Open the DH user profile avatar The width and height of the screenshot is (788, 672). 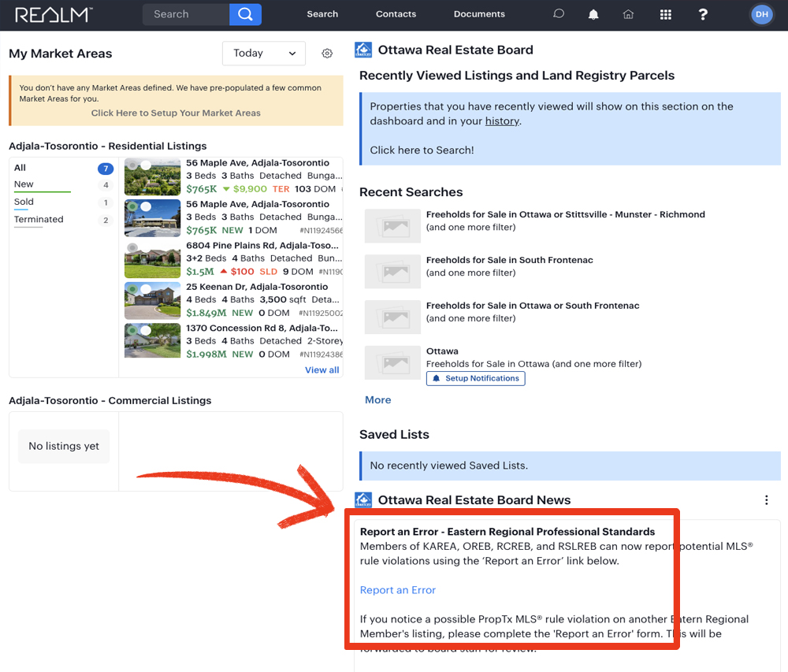(x=761, y=14)
